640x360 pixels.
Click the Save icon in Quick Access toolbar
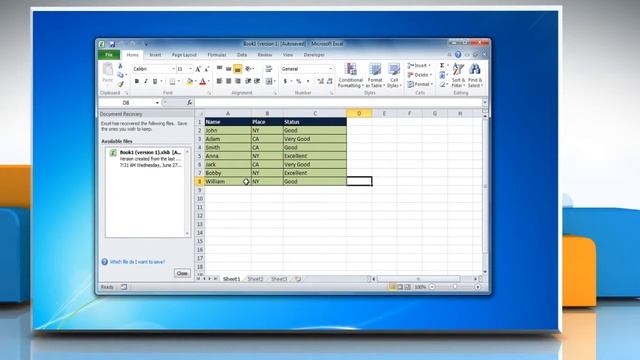tap(112, 44)
